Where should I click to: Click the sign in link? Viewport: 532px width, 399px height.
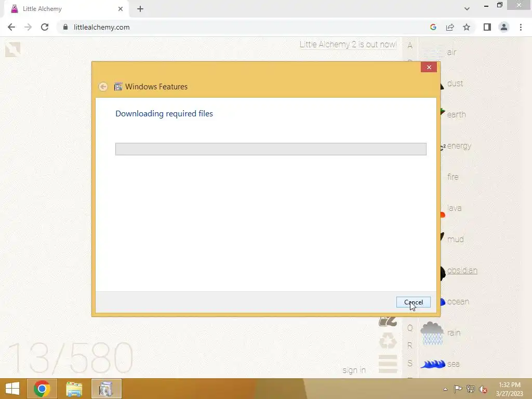click(x=354, y=370)
